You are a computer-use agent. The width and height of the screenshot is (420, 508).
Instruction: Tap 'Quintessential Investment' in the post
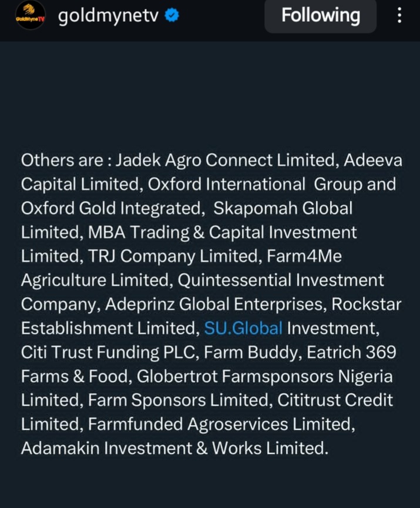(281, 280)
